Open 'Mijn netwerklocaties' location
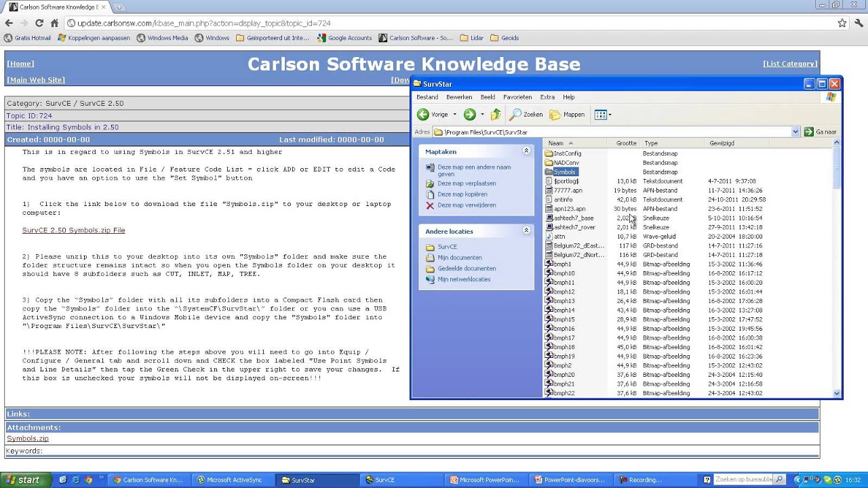868x488 pixels. [x=464, y=279]
